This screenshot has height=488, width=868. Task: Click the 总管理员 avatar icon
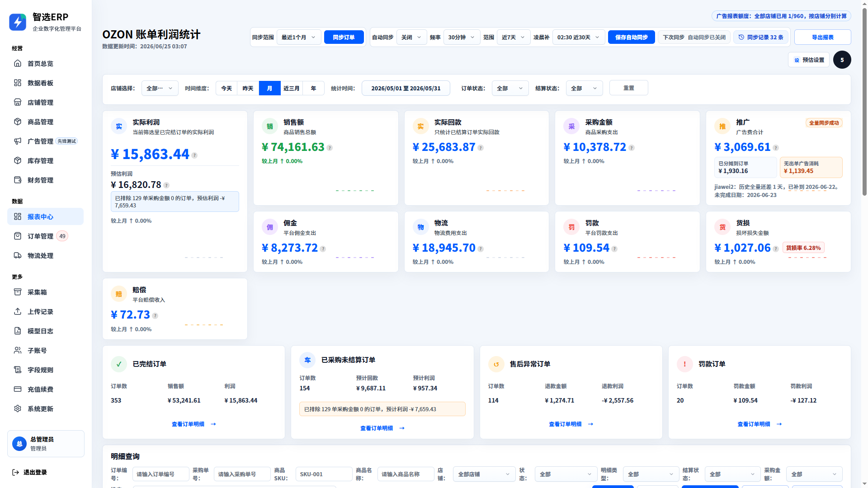pyautogui.click(x=19, y=444)
